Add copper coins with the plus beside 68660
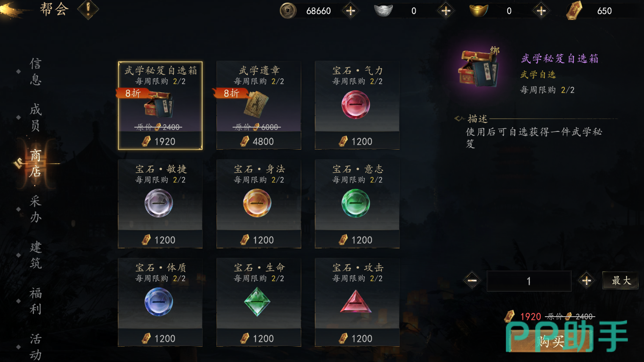Image resolution: width=644 pixels, height=362 pixels. click(350, 11)
